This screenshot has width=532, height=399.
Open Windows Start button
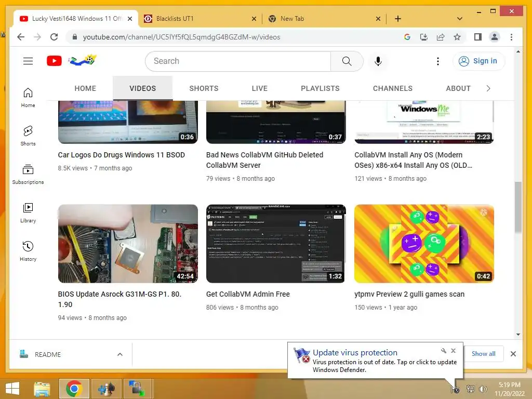12,389
